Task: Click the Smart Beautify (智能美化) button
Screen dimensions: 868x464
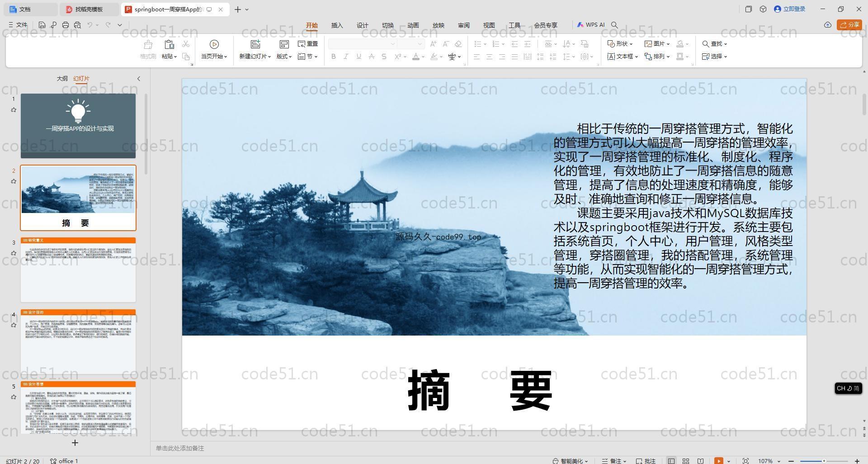Action: tap(571, 461)
